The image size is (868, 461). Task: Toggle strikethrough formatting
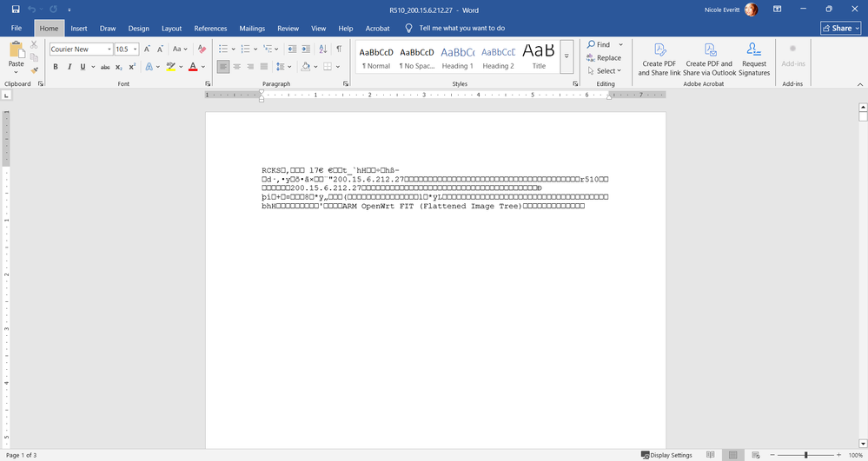click(105, 67)
